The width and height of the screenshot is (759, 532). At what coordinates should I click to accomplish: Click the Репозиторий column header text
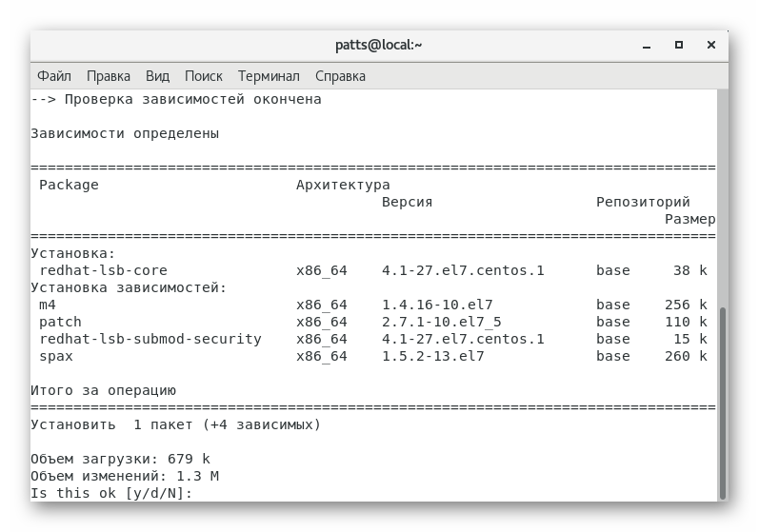point(643,202)
